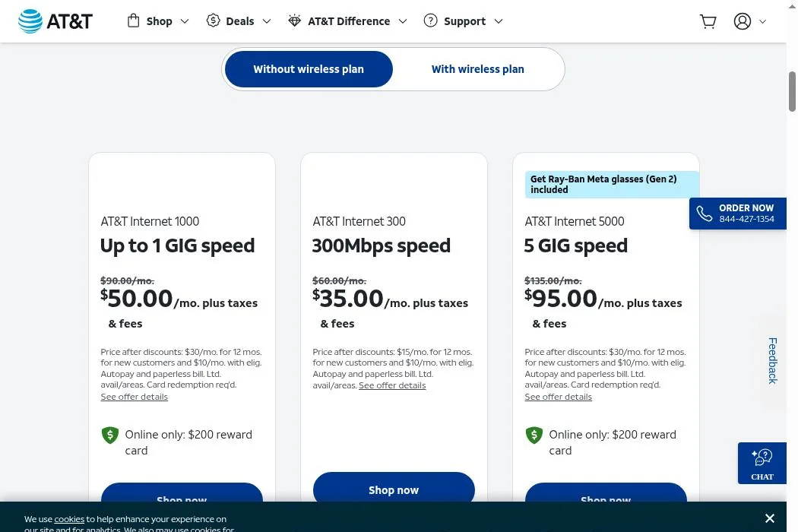Open the shopping cart icon
The image size is (798, 532).
tap(708, 21)
